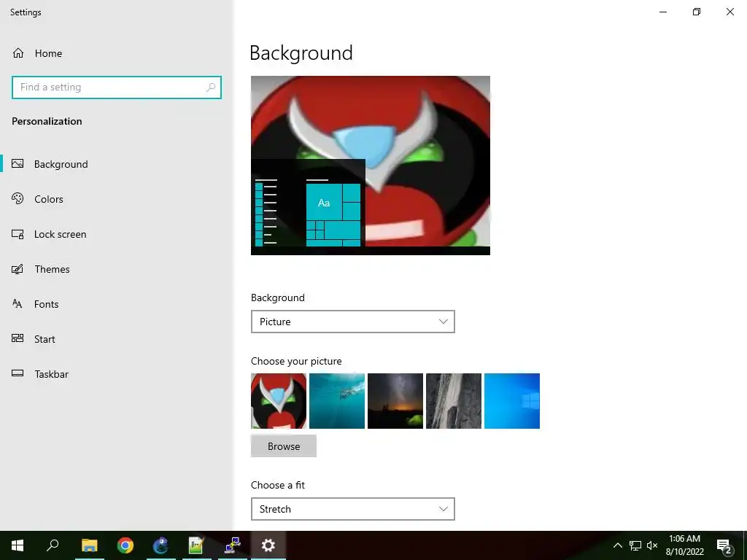This screenshot has width=747, height=560.
Task: Click the Taskbar icon in sidebar
Action: pyautogui.click(x=18, y=373)
